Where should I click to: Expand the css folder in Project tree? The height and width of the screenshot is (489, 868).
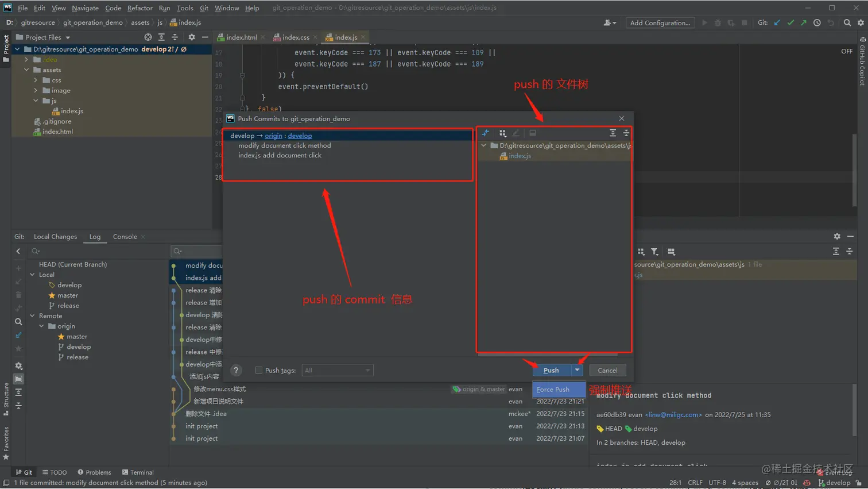[x=36, y=80]
